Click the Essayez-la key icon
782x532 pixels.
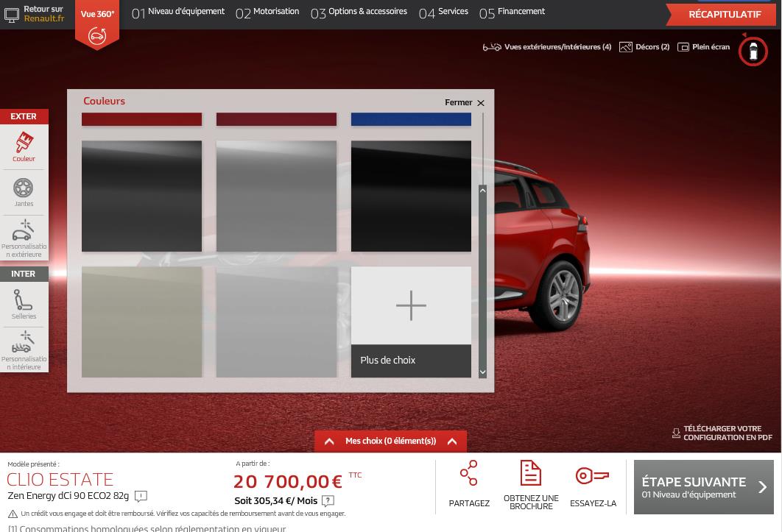point(593,475)
